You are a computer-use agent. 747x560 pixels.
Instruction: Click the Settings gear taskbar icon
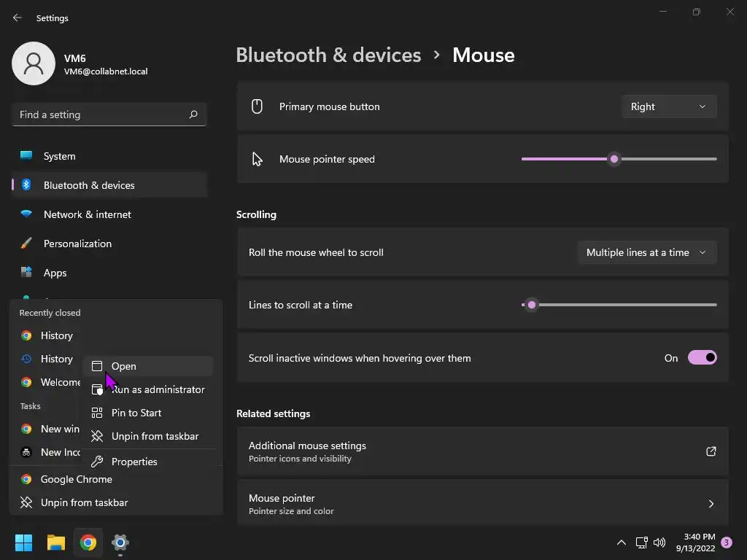[120, 542]
